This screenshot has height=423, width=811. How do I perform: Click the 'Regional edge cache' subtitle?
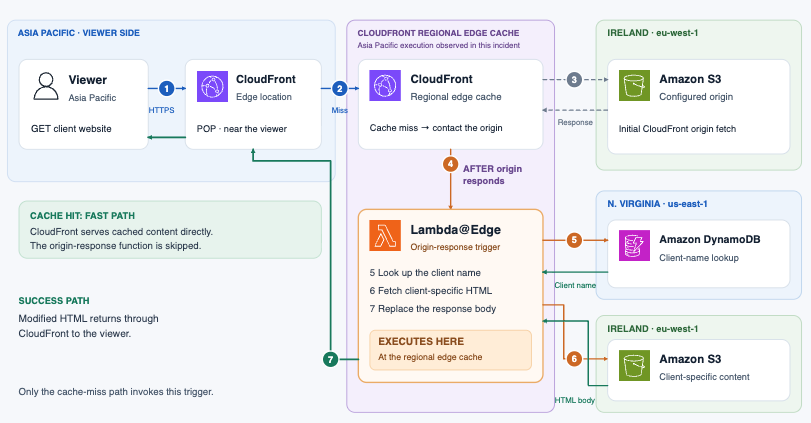click(456, 97)
